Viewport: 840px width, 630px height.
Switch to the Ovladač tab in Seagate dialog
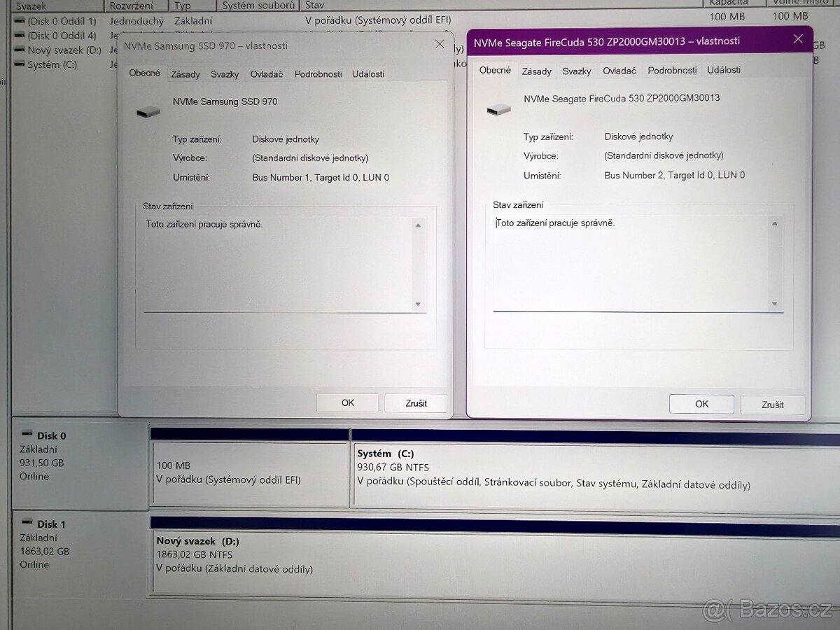click(x=619, y=70)
